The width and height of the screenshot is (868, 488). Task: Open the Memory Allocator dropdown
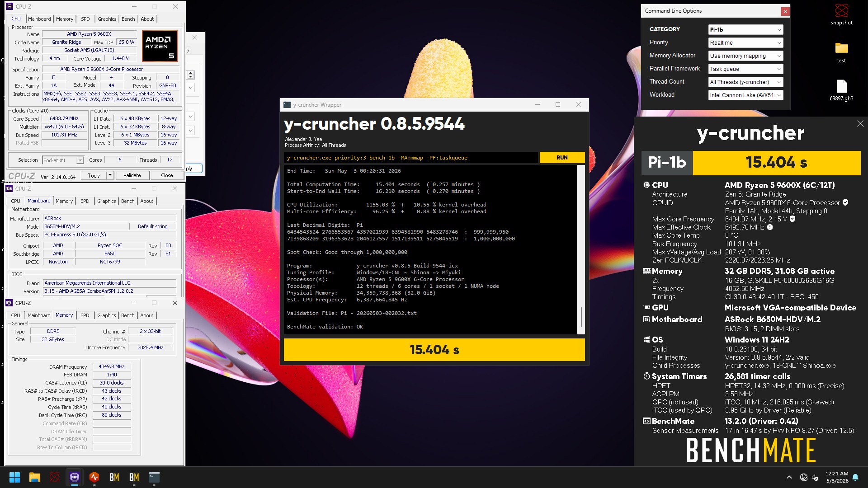pos(745,56)
